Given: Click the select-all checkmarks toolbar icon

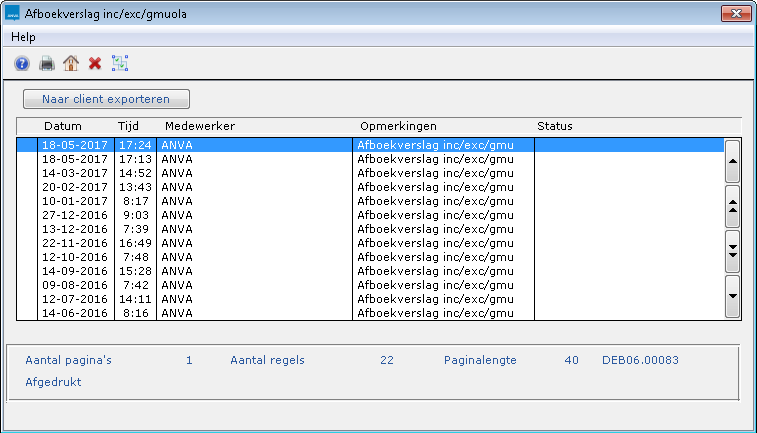Looking at the screenshot, I should [x=120, y=64].
